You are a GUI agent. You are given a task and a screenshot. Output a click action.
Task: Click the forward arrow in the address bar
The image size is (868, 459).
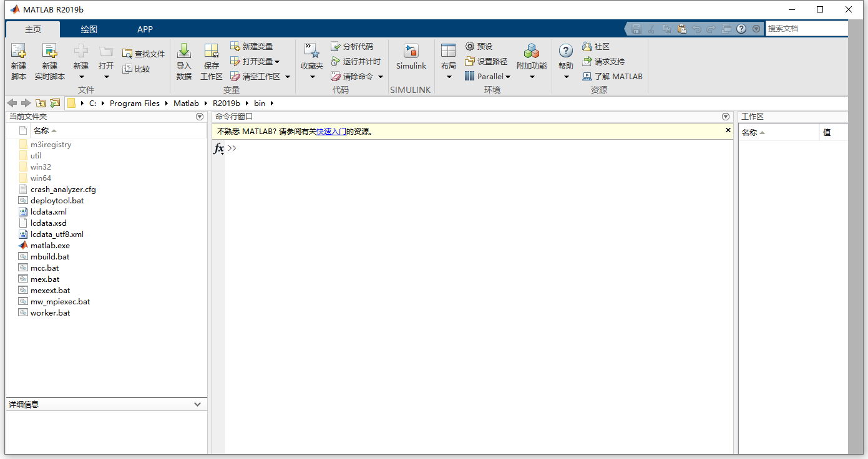point(26,104)
